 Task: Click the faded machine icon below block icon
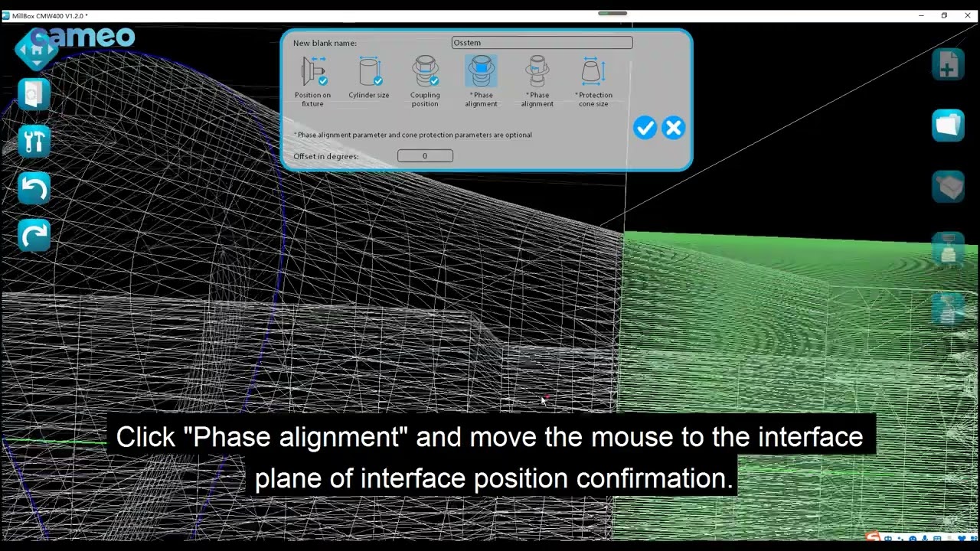pos(948,249)
